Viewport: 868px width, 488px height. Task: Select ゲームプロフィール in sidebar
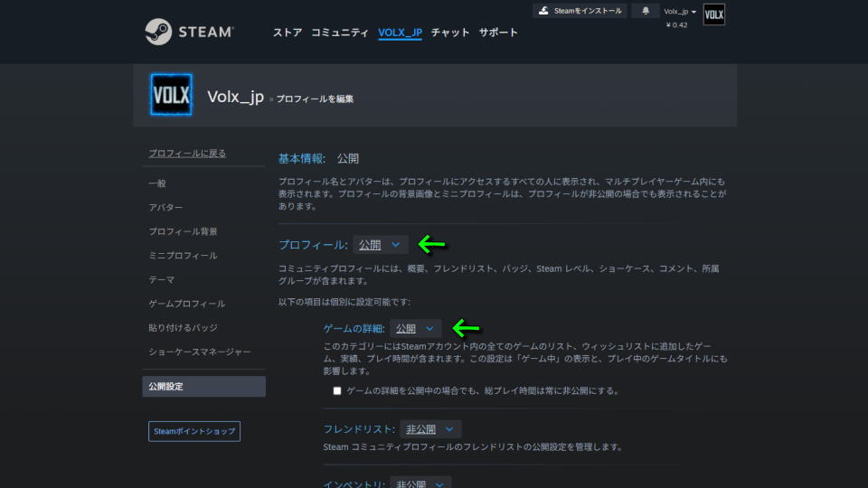[x=186, y=304]
